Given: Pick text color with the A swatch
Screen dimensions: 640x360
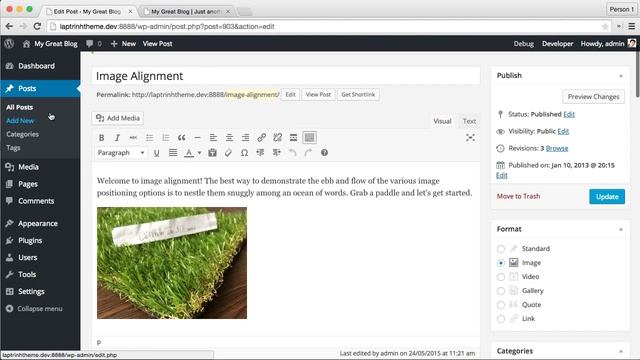Looking at the screenshot, I should coord(189,153).
